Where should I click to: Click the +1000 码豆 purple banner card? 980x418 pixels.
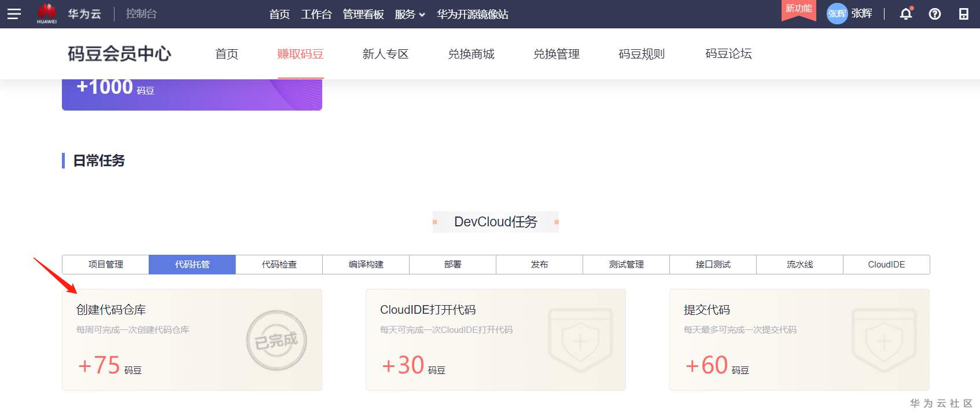point(192,94)
